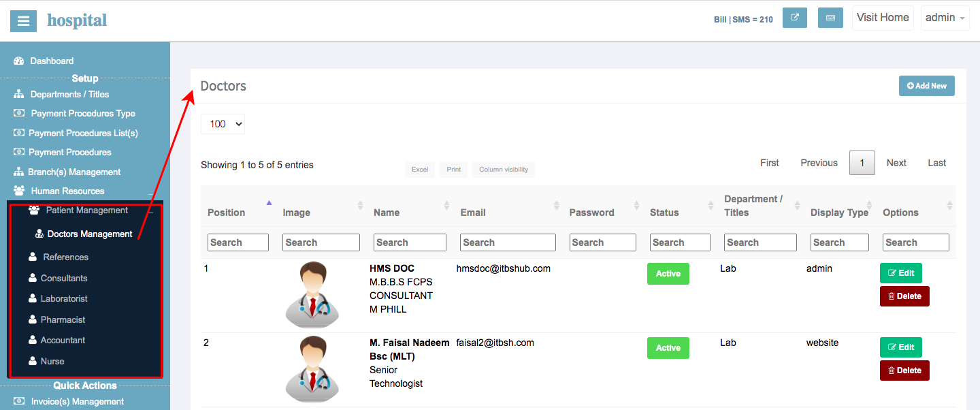Click the Branch(s) Management sitemap icon
Image resolution: width=980 pixels, height=410 pixels.
point(19,172)
